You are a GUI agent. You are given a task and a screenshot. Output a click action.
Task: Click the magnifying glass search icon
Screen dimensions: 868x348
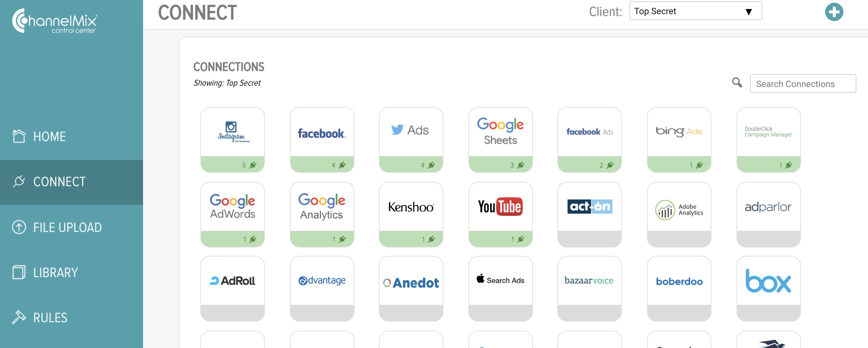(737, 82)
